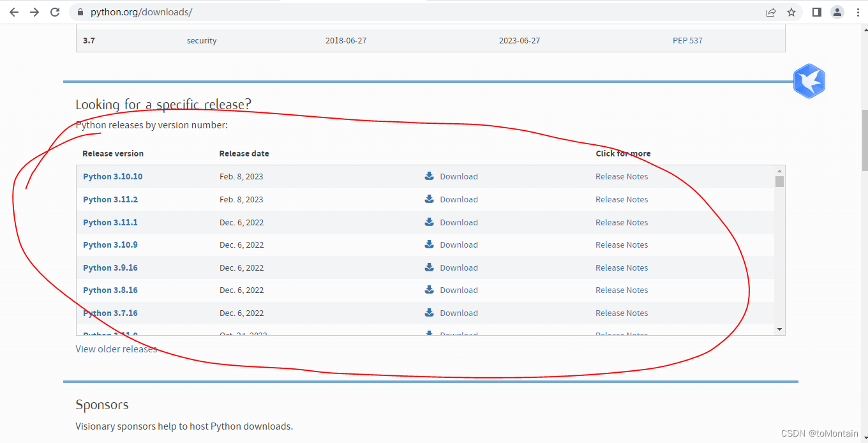This screenshot has width=868, height=443.
Task: Read Release Notes for Python 3.10.10
Action: coord(622,176)
